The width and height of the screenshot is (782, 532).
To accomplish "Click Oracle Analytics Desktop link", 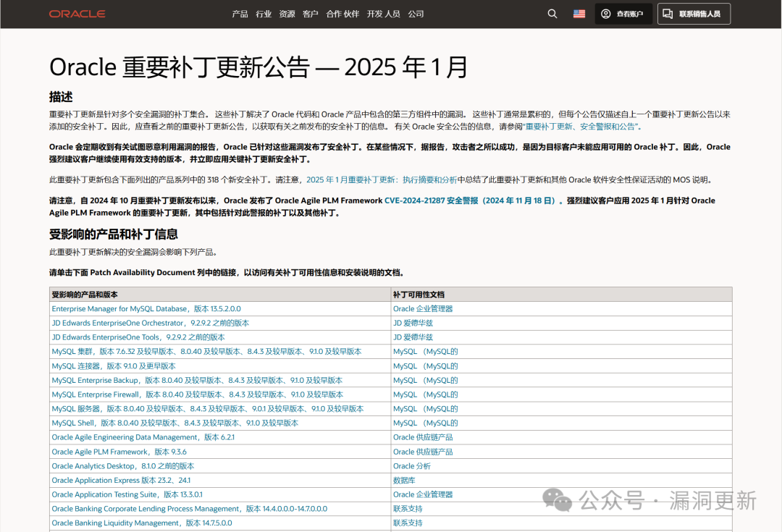I will [122, 466].
